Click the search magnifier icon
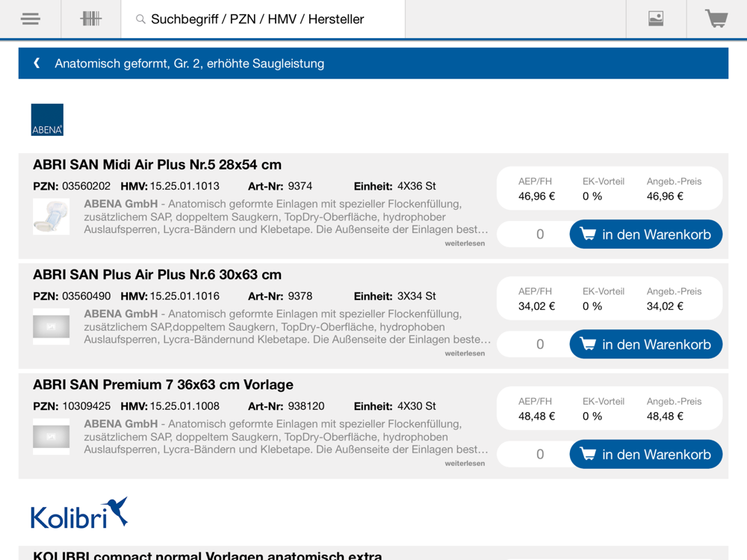This screenshot has width=747, height=560. tap(140, 19)
